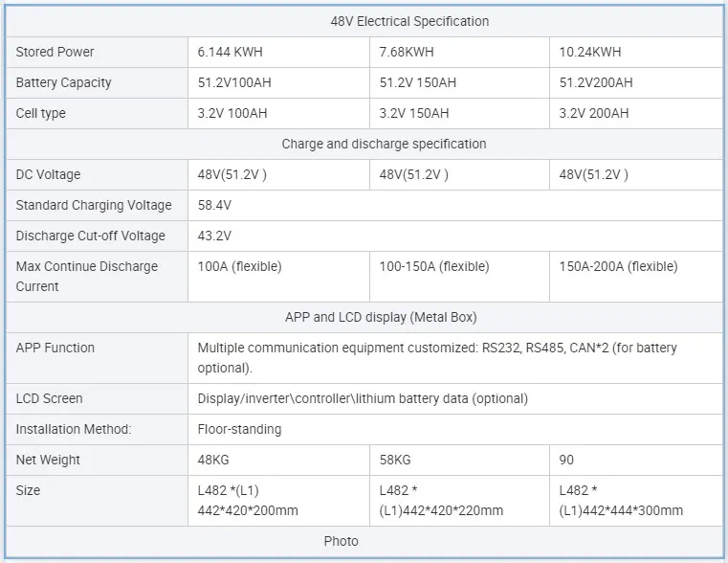Click the 7.68KWH stored power value
728x563 pixels.
pos(407,52)
